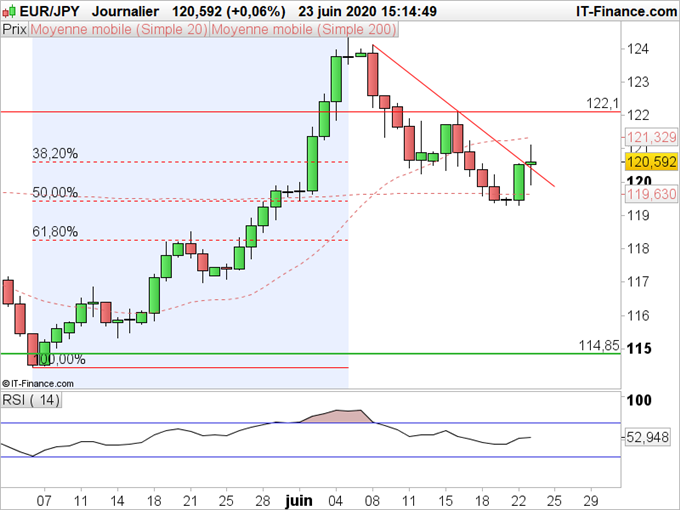The width and height of the screenshot is (680, 510).
Task: Click the 100,00% Fibonacci level label
Action: click(x=59, y=359)
